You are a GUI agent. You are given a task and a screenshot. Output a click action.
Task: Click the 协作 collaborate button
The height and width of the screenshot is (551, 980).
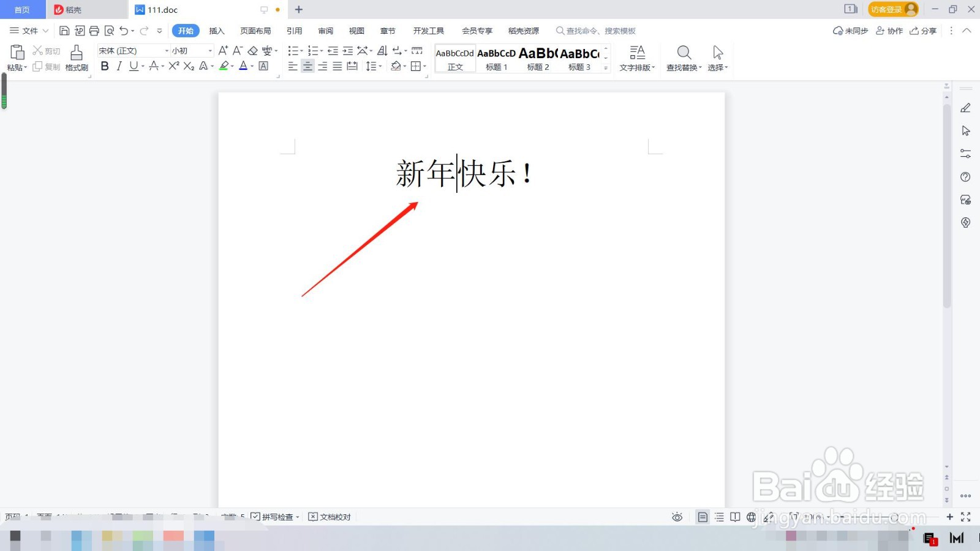889,31
